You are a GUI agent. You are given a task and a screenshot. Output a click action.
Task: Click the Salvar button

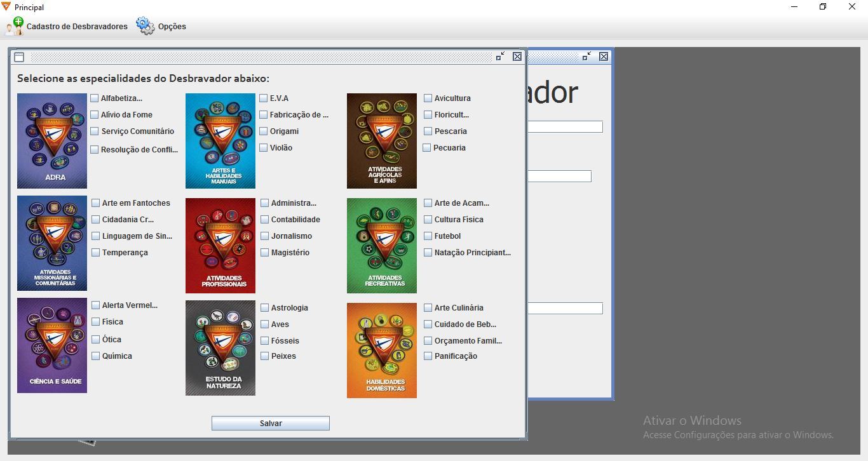click(x=271, y=424)
